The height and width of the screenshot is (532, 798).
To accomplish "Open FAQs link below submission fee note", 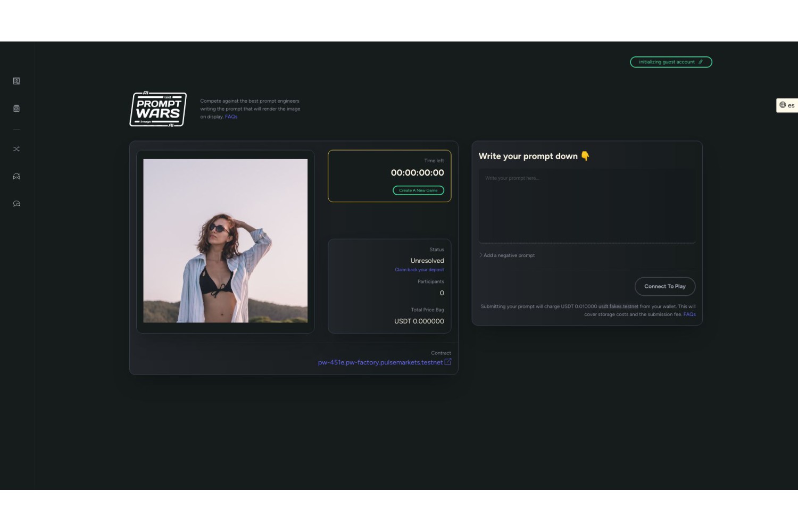I will pyautogui.click(x=689, y=314).
